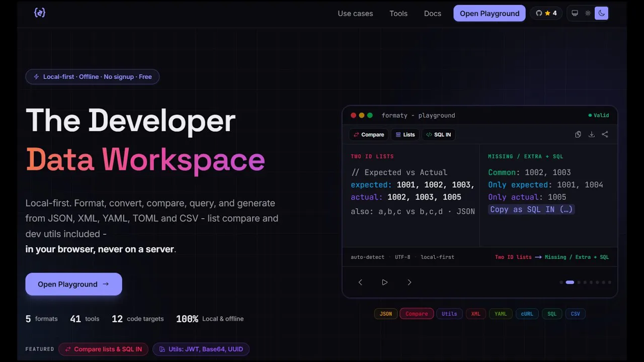Image resolution: width=644 pixels, height=362 pixels.
Task: Open featured Compare lists & SQL IN link
Action: pos(103,349)
